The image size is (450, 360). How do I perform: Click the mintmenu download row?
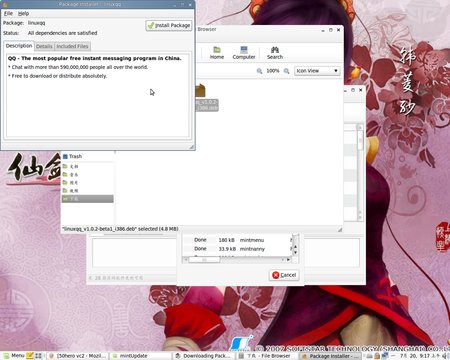coord(237,240)
